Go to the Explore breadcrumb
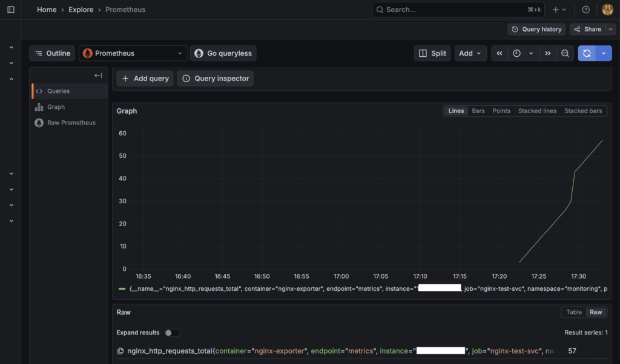Viewport: 620px width, 364px height. click(x=81, y=10)
